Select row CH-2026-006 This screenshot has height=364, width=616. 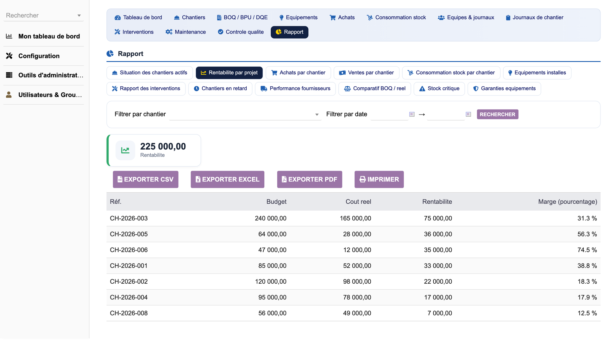(353, 250)
